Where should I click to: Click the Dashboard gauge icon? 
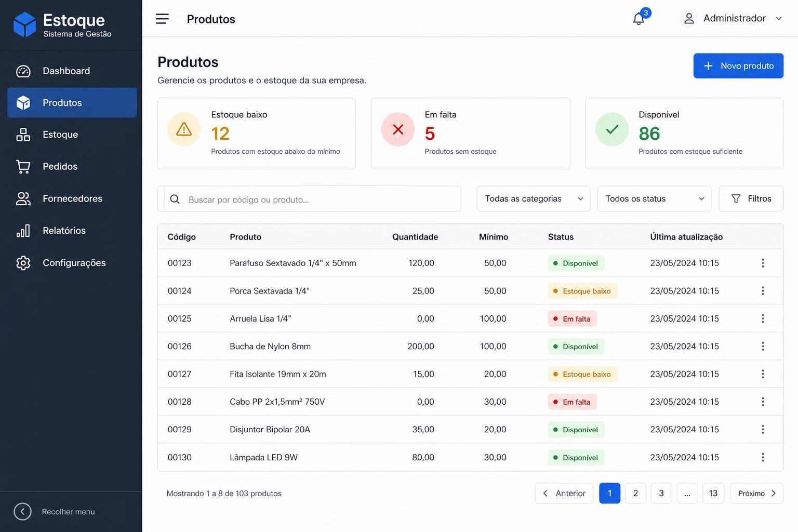[23, 71]
